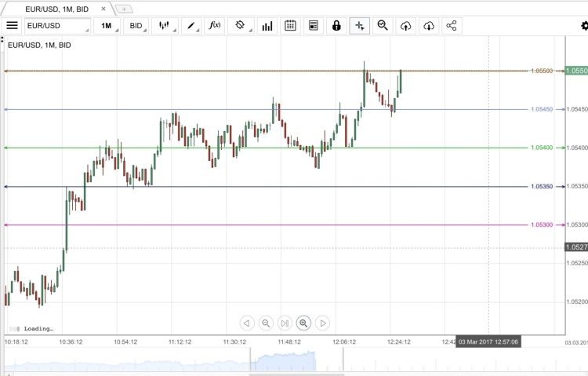This screenshot has width=588, height=376.
Task: Click the jump to latest candle button
Action: (285, 323)
